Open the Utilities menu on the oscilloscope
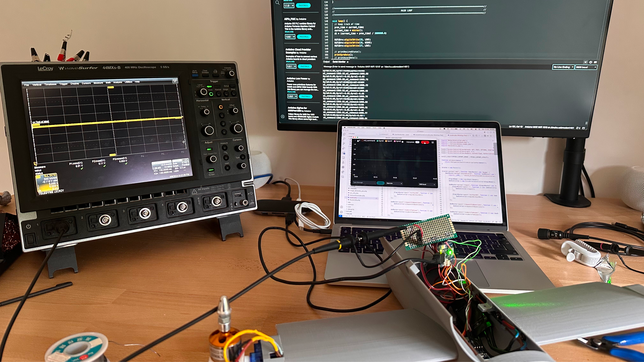This screenshot has width=644, height=362. point(128,82)
